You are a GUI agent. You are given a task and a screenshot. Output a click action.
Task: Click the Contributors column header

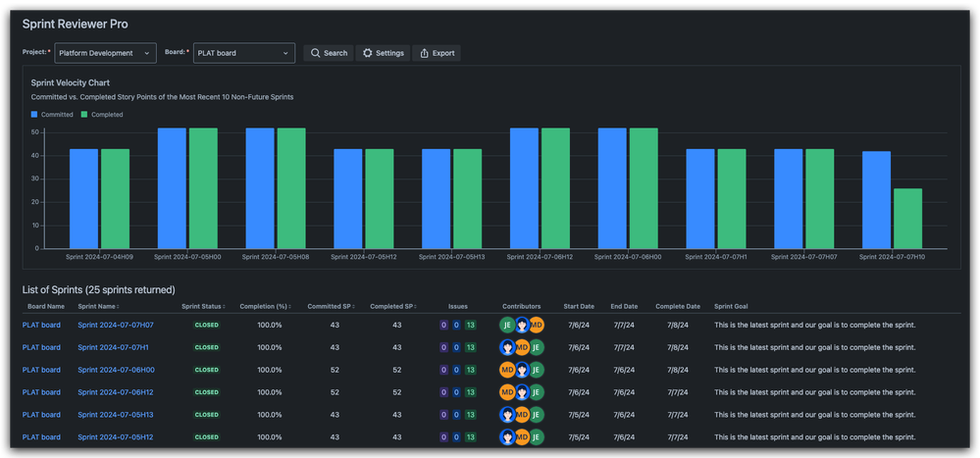[521, 307]
